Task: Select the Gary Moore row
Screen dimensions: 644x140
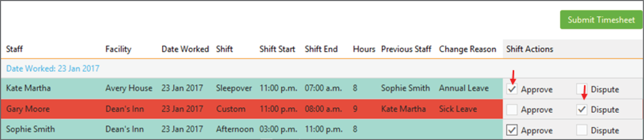Action: [x=252, y=109]
